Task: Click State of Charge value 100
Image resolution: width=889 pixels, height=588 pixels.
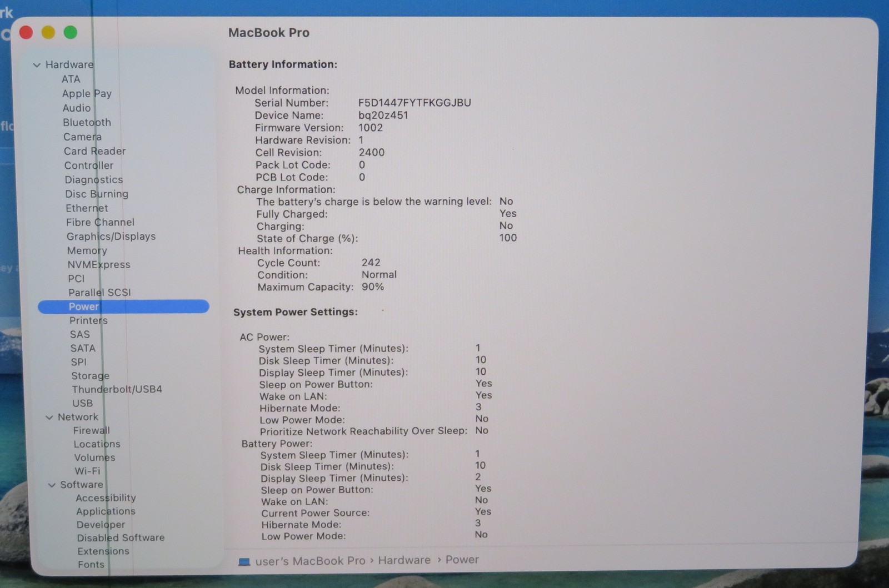Action: pyautogui.click(x=508, y=238)
